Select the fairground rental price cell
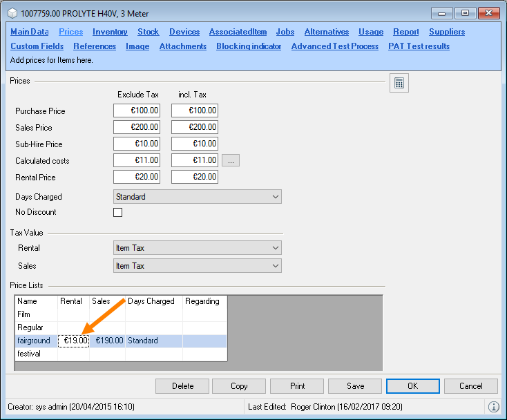The image size is (507, 420). click(x=73, y=341)
